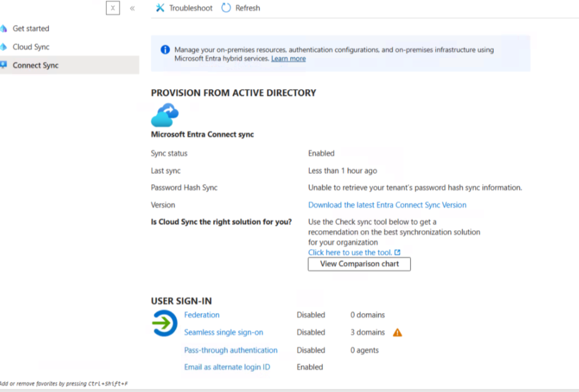Click the Entra Connect sync cloud icon

tap(165, 114)
